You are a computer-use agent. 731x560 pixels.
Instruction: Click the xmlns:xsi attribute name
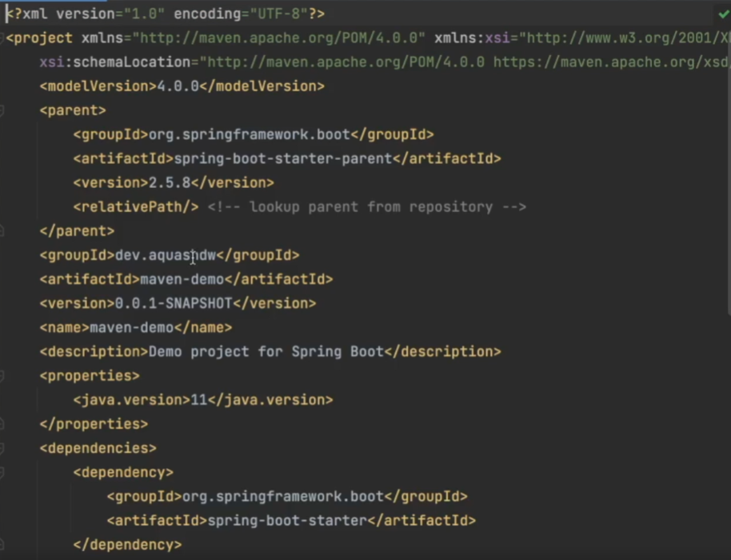coord(472,38)
